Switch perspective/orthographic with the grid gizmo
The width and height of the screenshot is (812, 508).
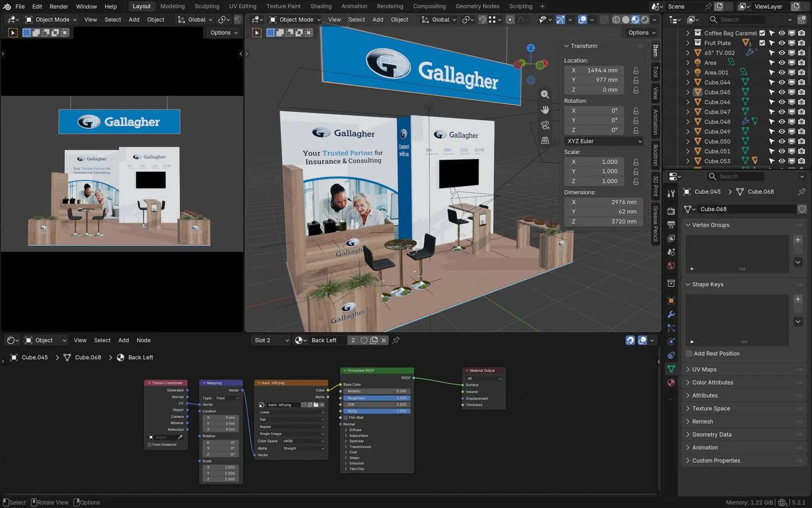[545, 140]
